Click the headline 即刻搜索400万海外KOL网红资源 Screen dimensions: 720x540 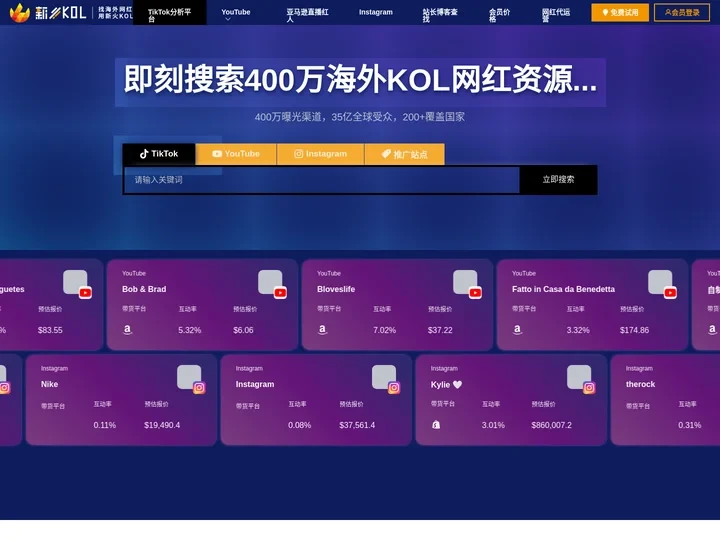click(x=360, y=79)
